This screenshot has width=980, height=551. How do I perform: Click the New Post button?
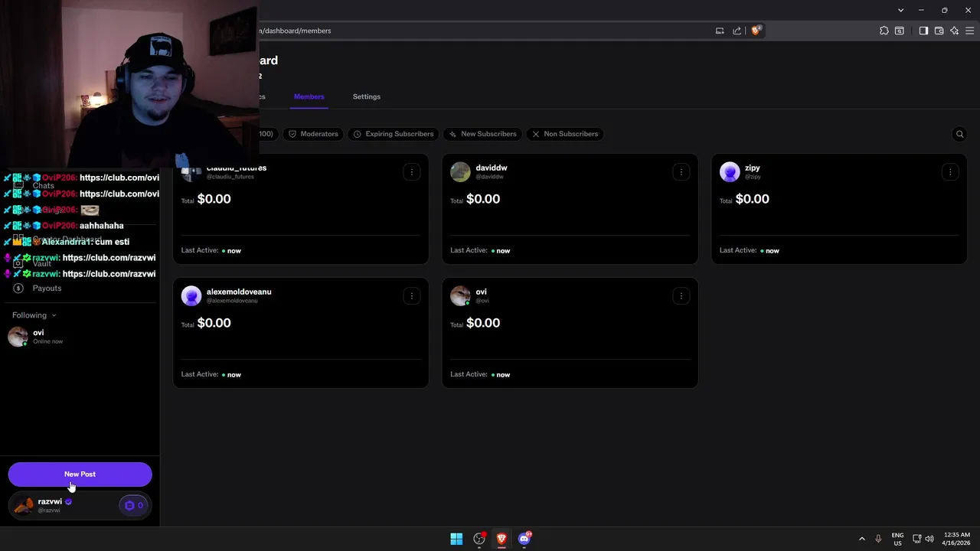(x=80, y=474)
